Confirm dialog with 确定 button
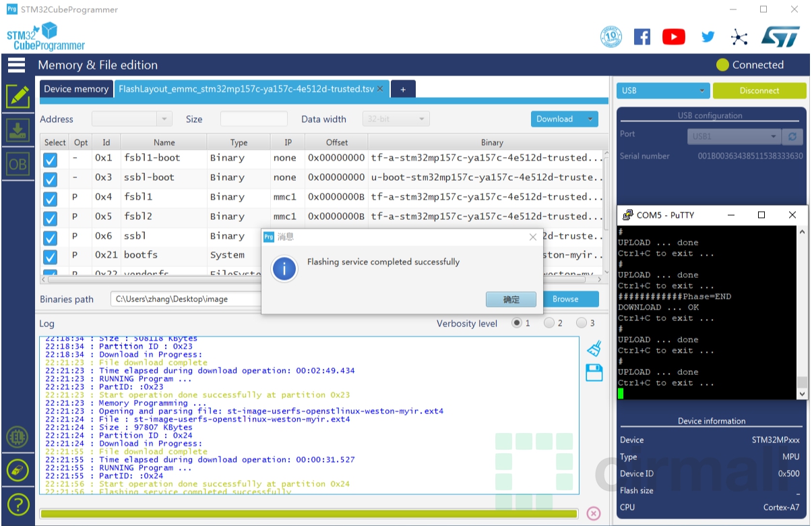This screenshot has width=812, height=526. pos(511,299)
